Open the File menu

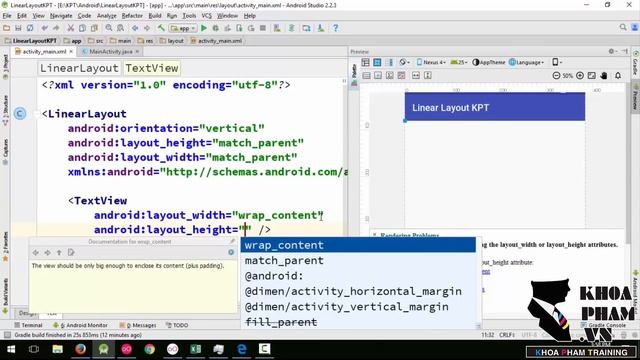[7, 16]
